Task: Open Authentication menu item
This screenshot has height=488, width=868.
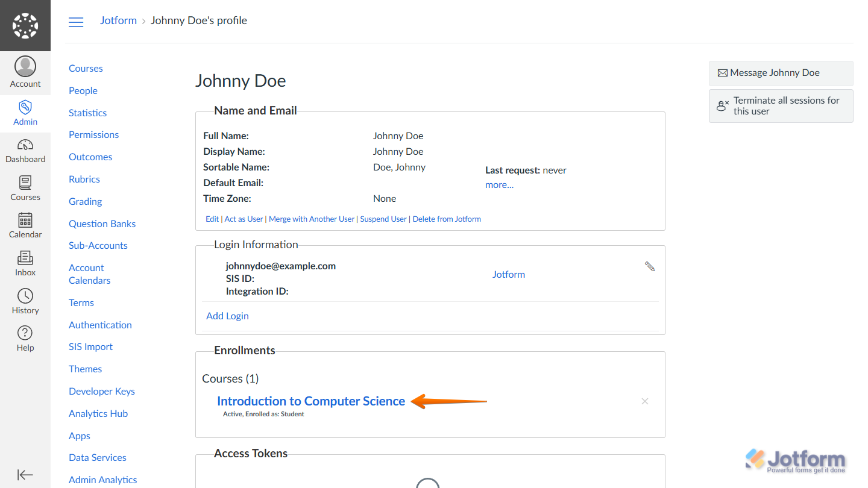Action: coord(100,325)
